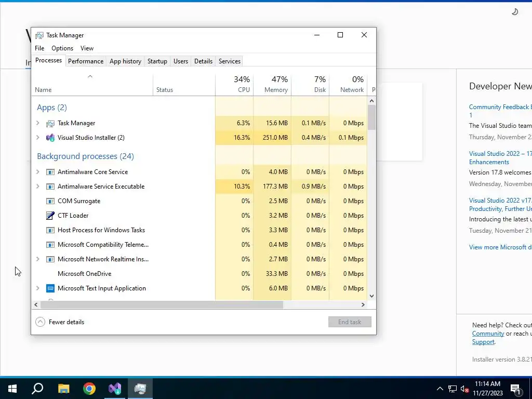The height and width of the screenshot is (399, 532).
Task: Select the Microsoft OneDrive process row
Action: click(199, 274)
